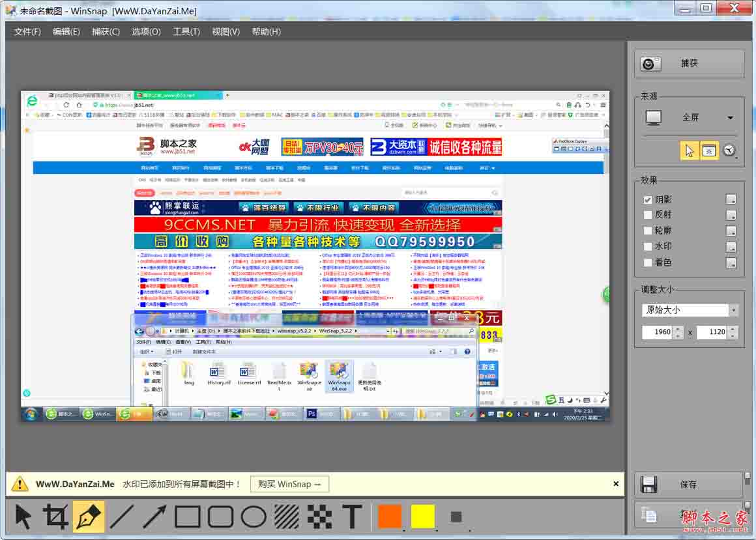Click the floppy disk icon on 保存

(649, 484)
